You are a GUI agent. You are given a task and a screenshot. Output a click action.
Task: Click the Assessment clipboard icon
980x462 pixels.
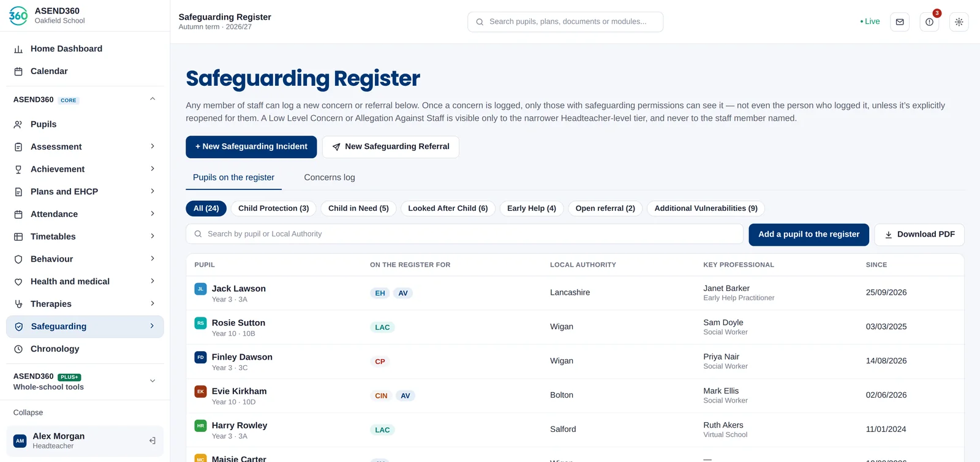pyautogui.click(x=18, y=147)
